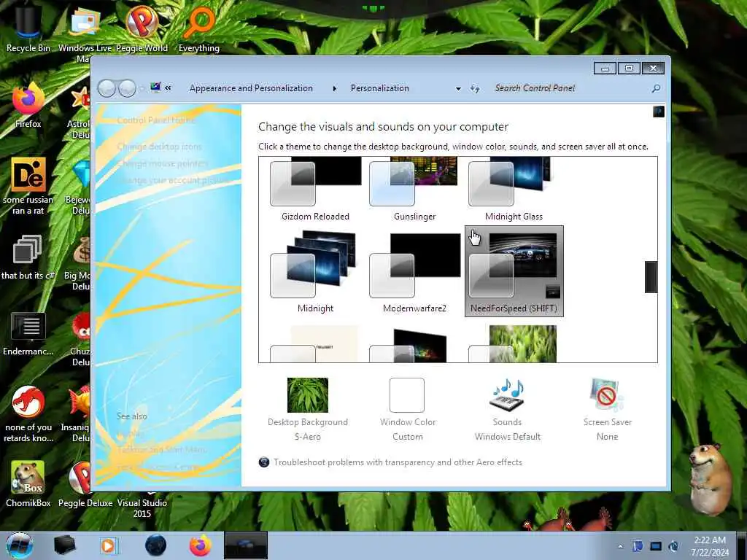Select the Gizdom Reloaded theme

pyautogui.click(x=315, y=190)
